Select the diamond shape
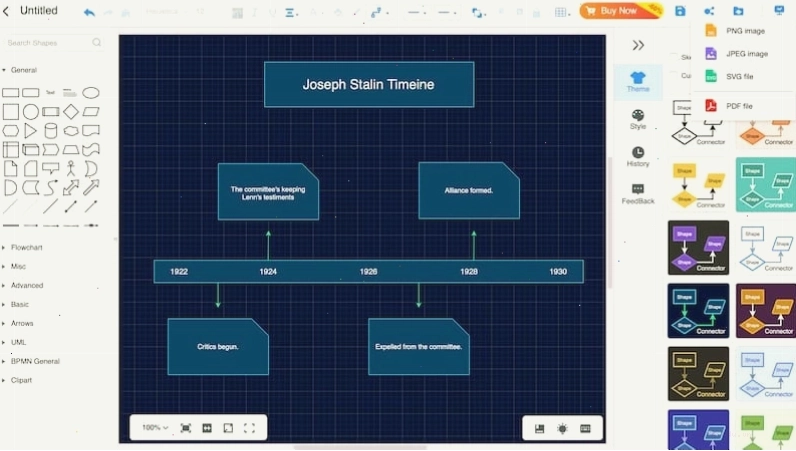Screen dimensions: 796x451 point(71,111)
